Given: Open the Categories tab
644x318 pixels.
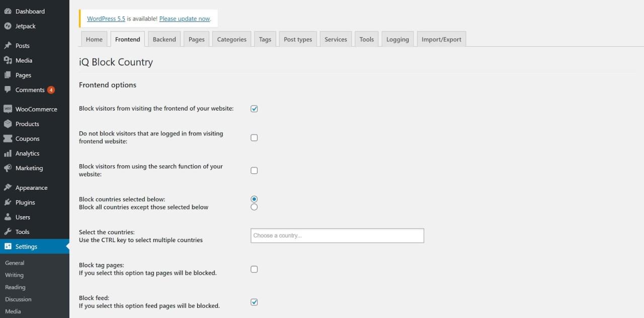Looking at the screenshot, I should tap(232, 39).
